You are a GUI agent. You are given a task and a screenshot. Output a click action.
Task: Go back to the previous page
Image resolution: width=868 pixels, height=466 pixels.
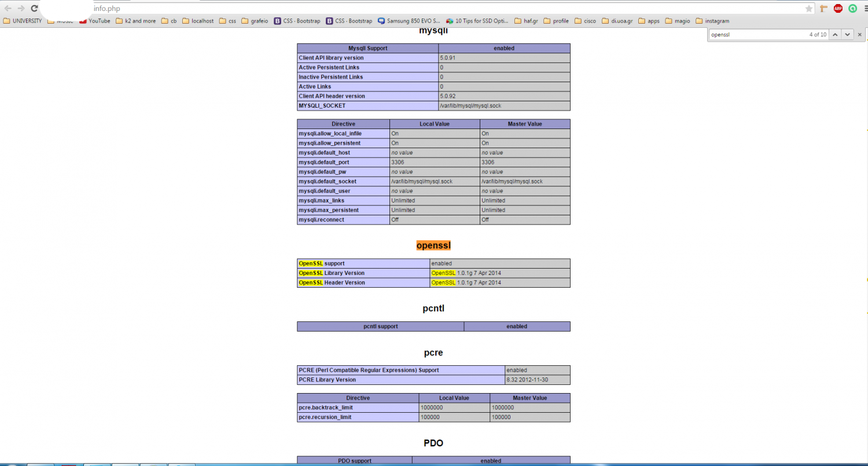tap(8, 9)
